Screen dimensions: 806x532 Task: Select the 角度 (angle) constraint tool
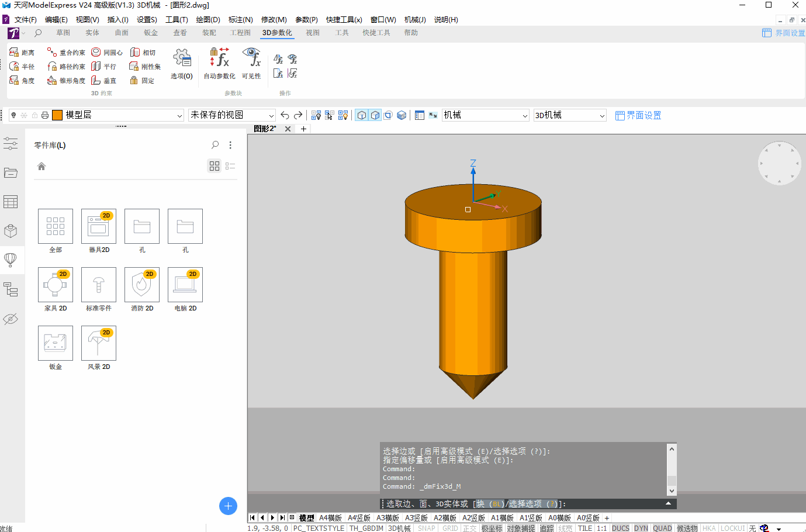coord(22,81)
